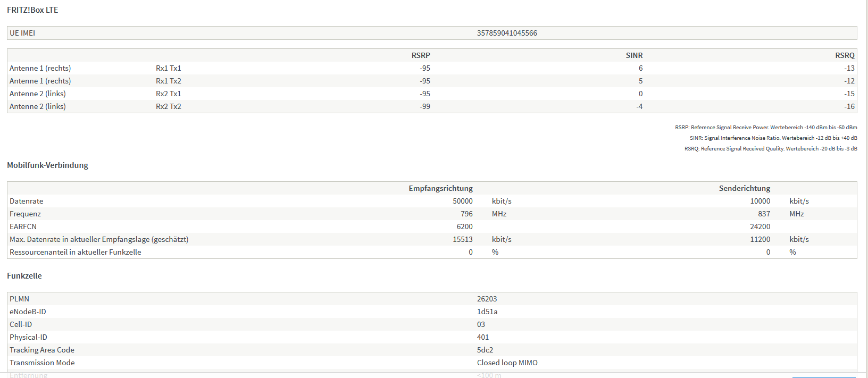Viewport: 868px width, 378px height.
Task: Click the UE IMEI value 35785904104556
Action: (x=506, y=33)
